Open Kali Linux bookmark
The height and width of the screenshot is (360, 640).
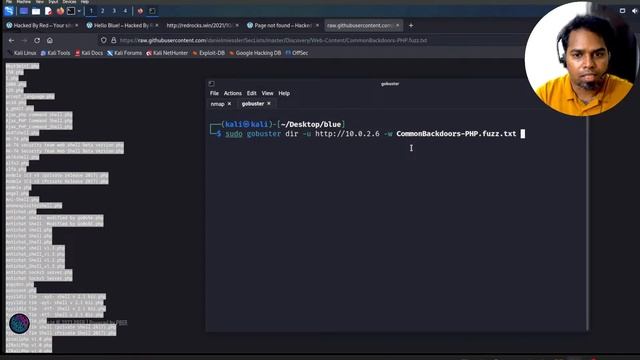click(x=22, y=53)
